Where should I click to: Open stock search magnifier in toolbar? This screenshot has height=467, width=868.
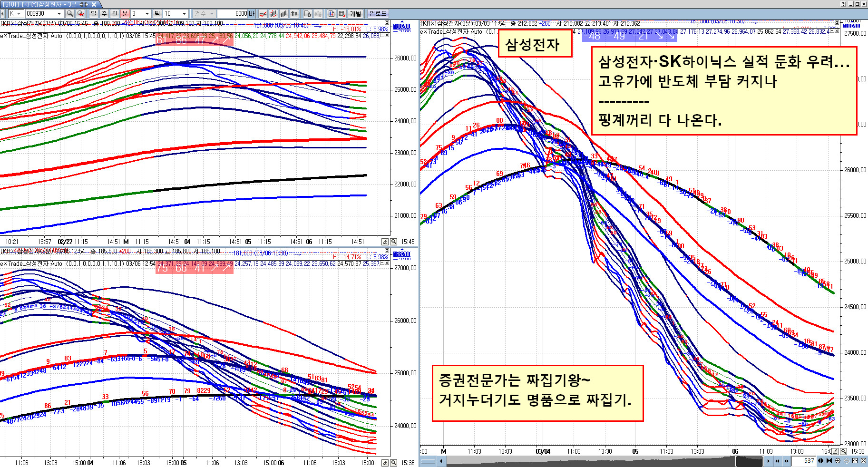[69, 14]
